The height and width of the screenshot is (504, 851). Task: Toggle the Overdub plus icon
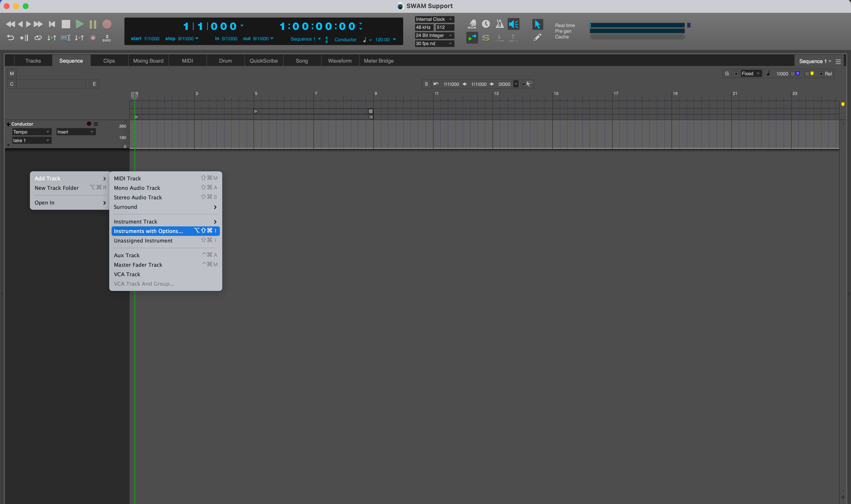pos(93,38)
